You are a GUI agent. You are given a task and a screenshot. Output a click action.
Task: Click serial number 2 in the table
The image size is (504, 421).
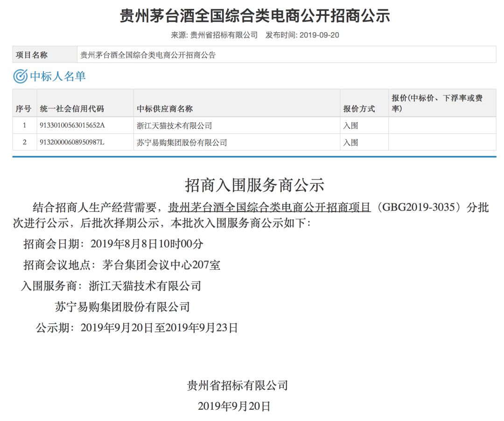[24, 142]
